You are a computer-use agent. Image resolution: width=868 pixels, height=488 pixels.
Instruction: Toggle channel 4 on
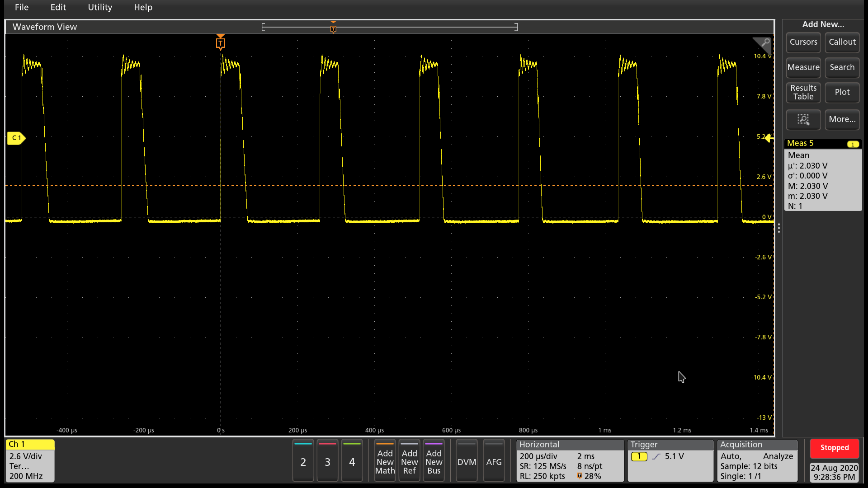(352, 461)
